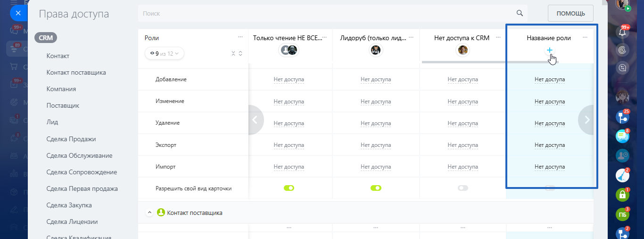
Task: Expand all sections icon in Роли header
Action: point(240,53)
